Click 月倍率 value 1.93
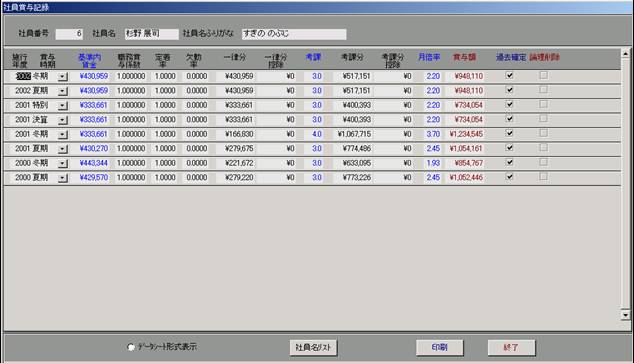The height and width of the screenshot is (363, 634). pyautogui.click(x=433, y=163)
